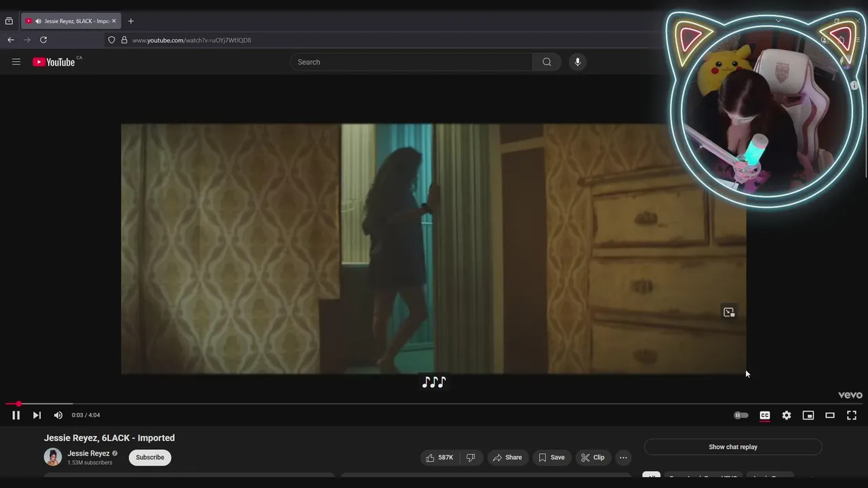
Task: Open the Jessie Reyez channel avatar
Action: [53, 457]
